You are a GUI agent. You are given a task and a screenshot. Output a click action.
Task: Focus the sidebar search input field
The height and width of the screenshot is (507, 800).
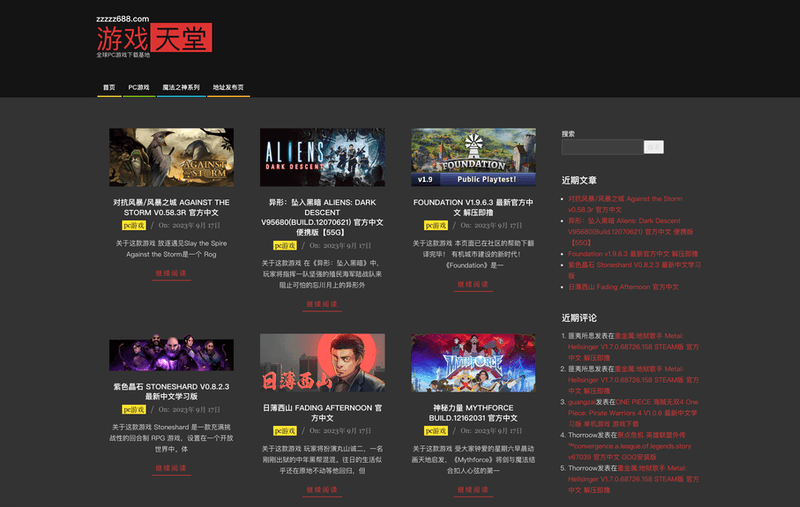(602, 147)
